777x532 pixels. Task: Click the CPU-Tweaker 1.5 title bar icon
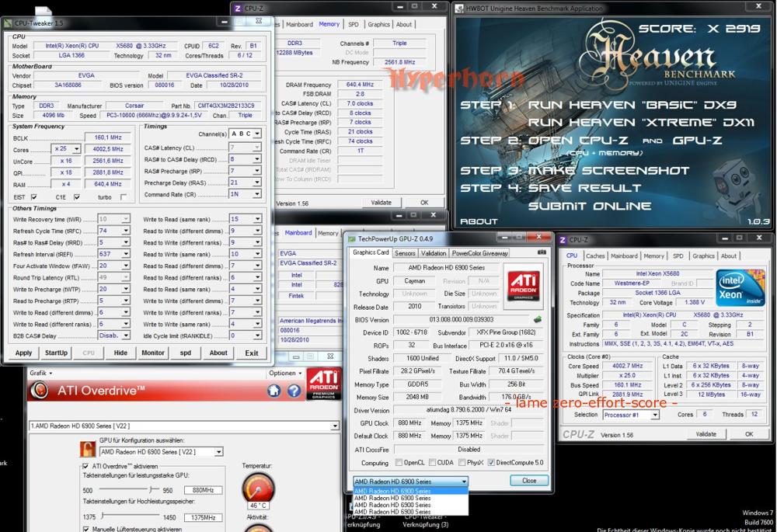click(8, 23)
